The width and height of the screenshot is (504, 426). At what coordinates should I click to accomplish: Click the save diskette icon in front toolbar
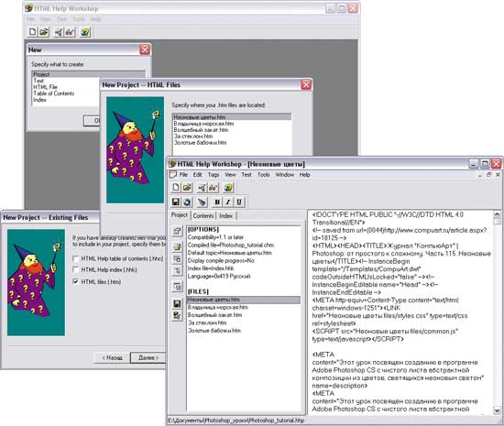coord(176,202)
